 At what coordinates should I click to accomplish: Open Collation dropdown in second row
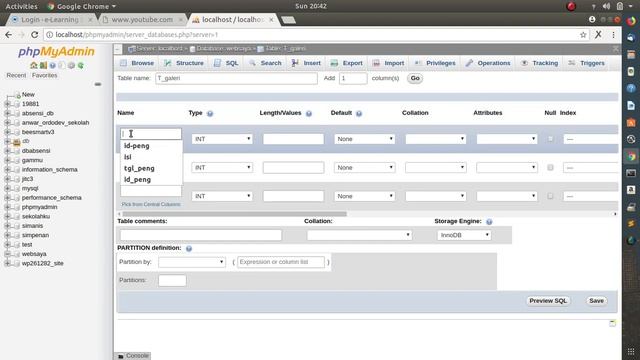coord(436,168)
